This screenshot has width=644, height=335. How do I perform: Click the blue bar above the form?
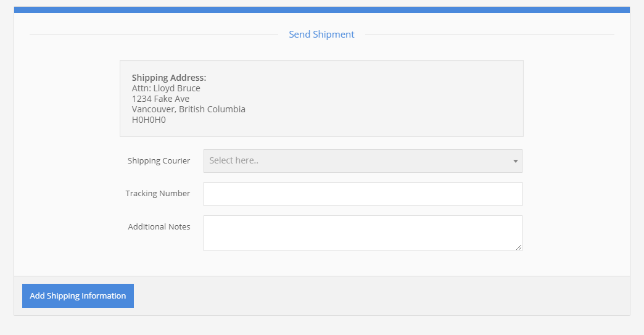[x=321, y=10]
